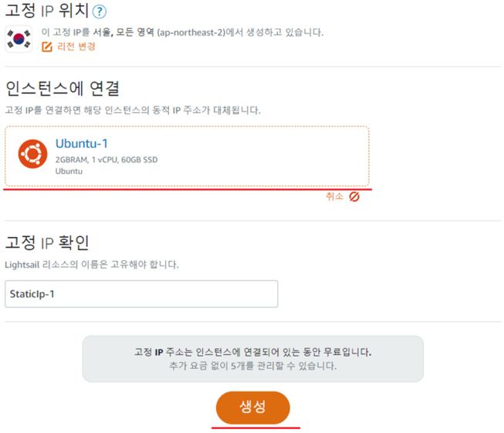The width and height of the screenshot is (504, 433).
Task: Click the 고정 IP 확인 heading
Action: [x=47, y=242]
